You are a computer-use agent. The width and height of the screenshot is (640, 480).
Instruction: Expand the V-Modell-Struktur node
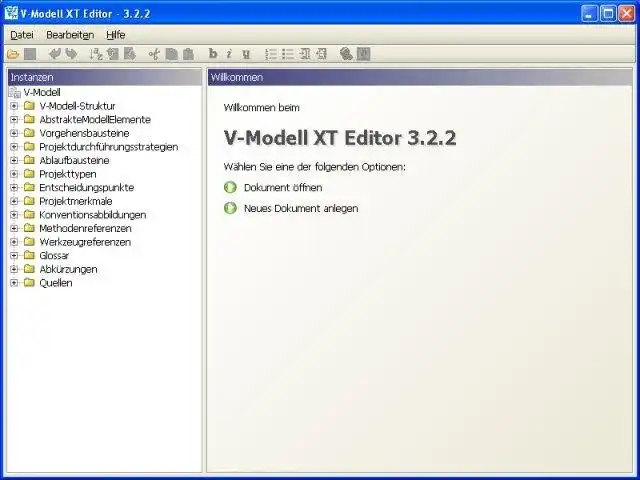(x=14, y=106)
